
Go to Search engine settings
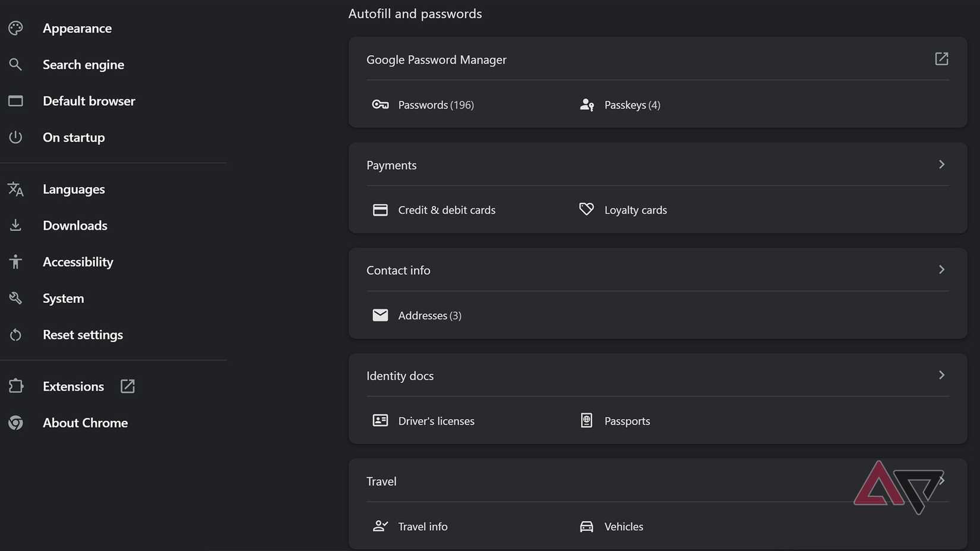83,64
